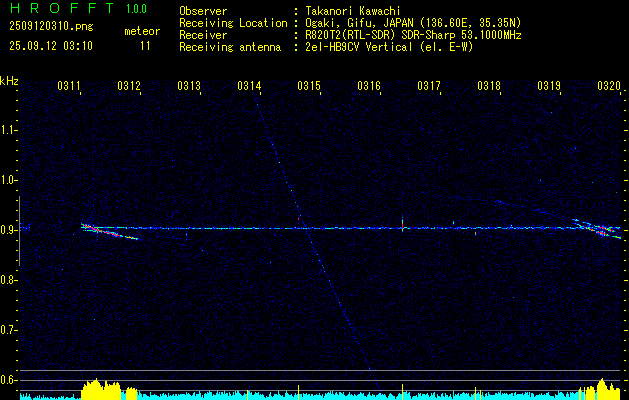Click time marker 0316
This screenshot has height=400, width=629.
pyautogui.click(x=369, y=86)
